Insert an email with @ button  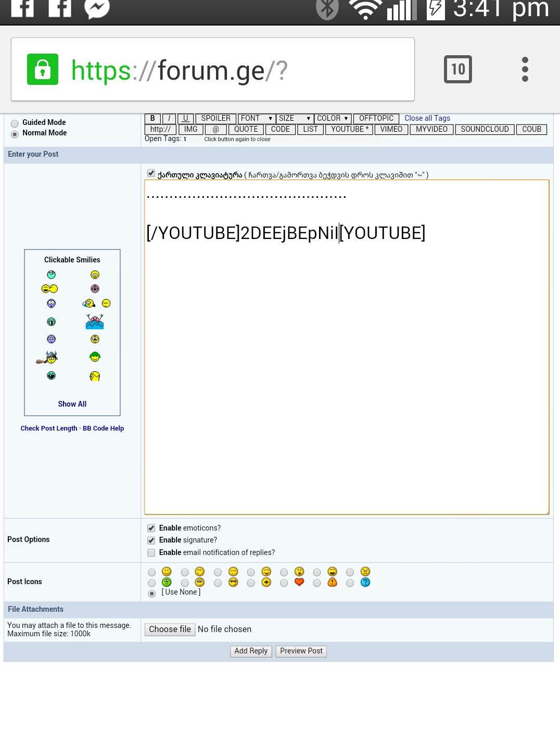pos(216,130)
